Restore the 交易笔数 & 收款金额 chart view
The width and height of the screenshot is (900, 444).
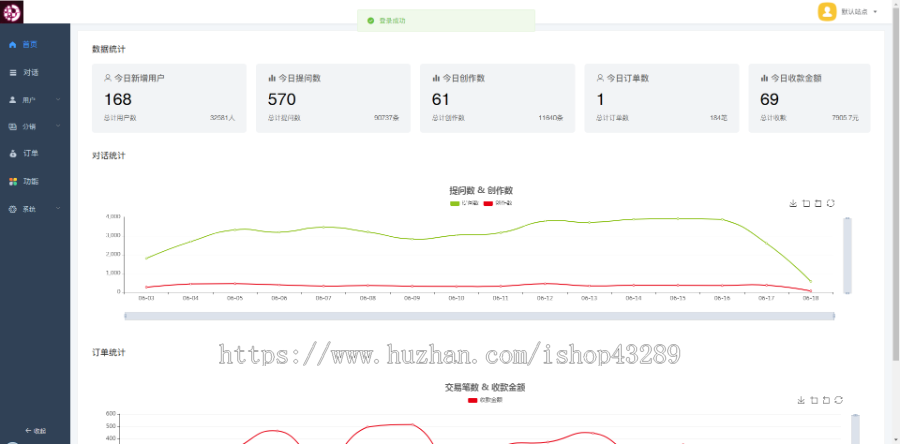point(839,400)
